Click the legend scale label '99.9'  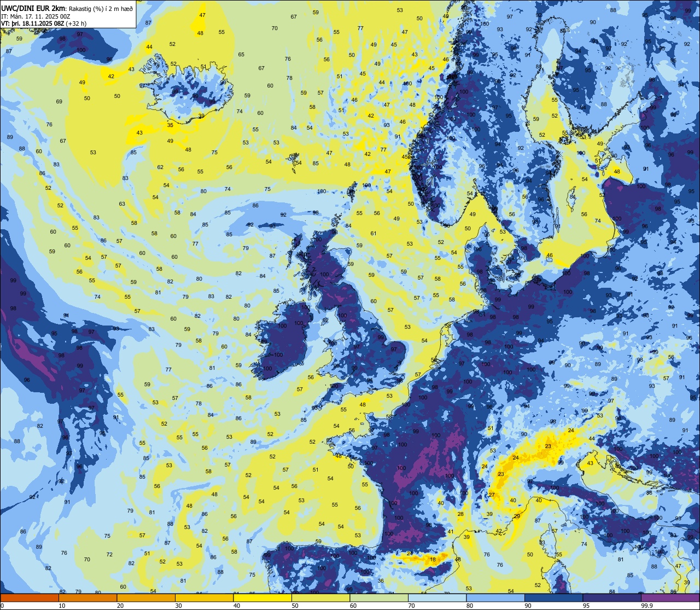647,606
